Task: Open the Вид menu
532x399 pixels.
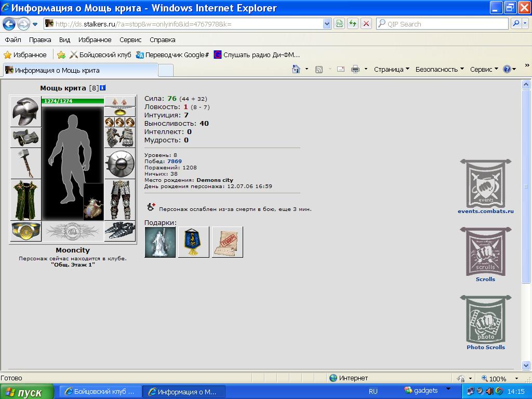Action: click(64, 39)
